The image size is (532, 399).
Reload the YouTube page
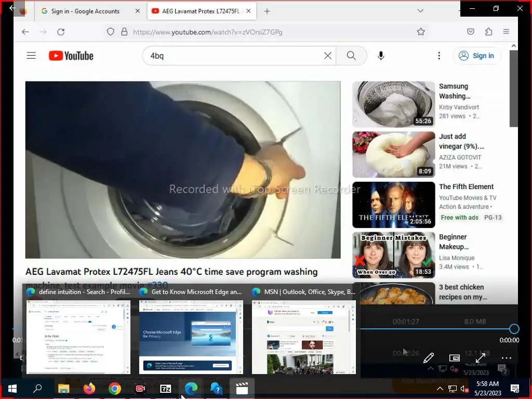click(x=61, y=32)
